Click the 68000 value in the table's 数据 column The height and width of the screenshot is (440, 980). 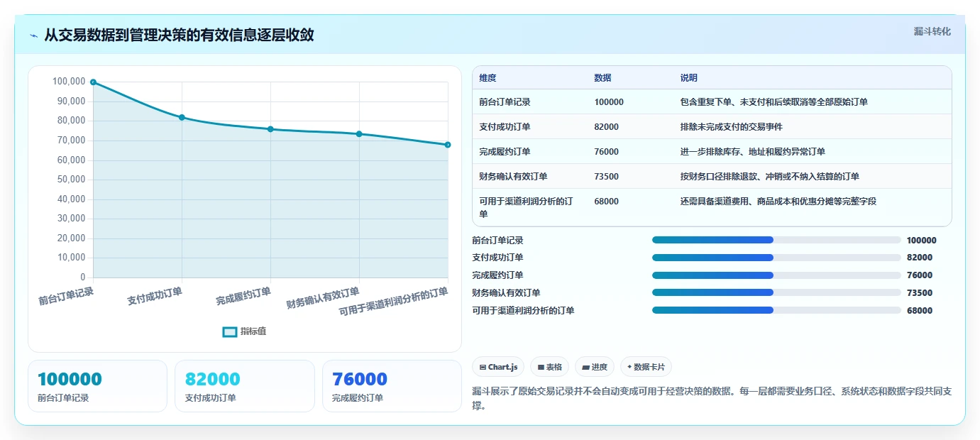(607, 202)
